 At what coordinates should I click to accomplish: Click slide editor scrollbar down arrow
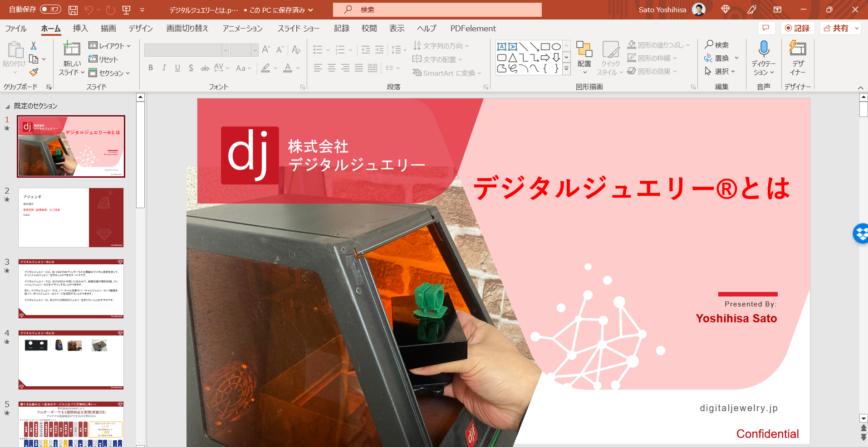point(863,418)
